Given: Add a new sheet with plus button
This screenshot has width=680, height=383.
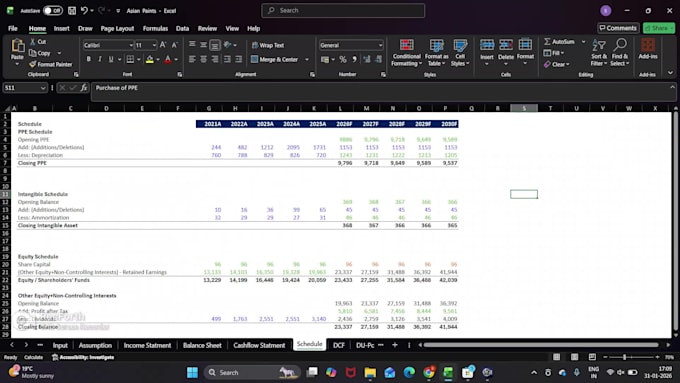Looking at the screenshot, I should 395,345.
